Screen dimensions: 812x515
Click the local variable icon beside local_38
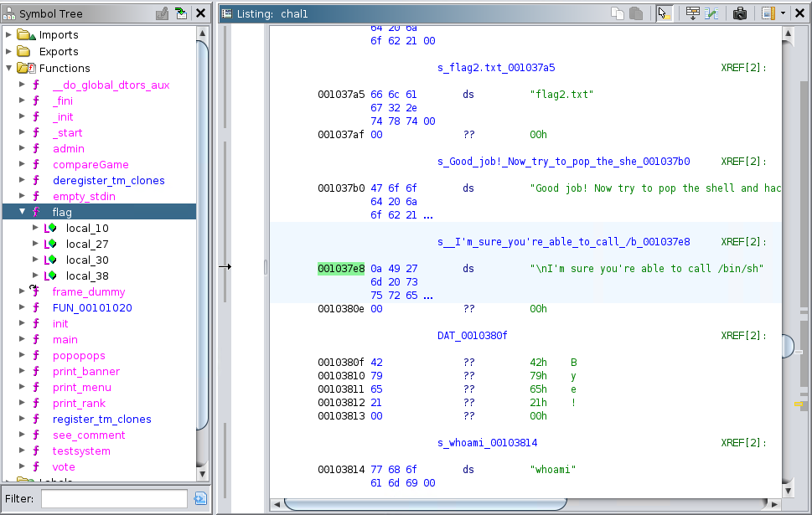pos(50,276)
